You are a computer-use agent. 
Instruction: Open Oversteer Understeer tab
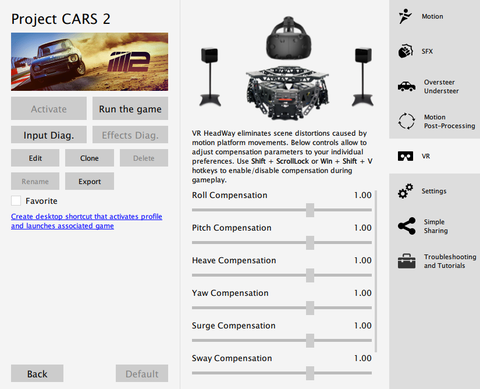[x=434, y=86]
